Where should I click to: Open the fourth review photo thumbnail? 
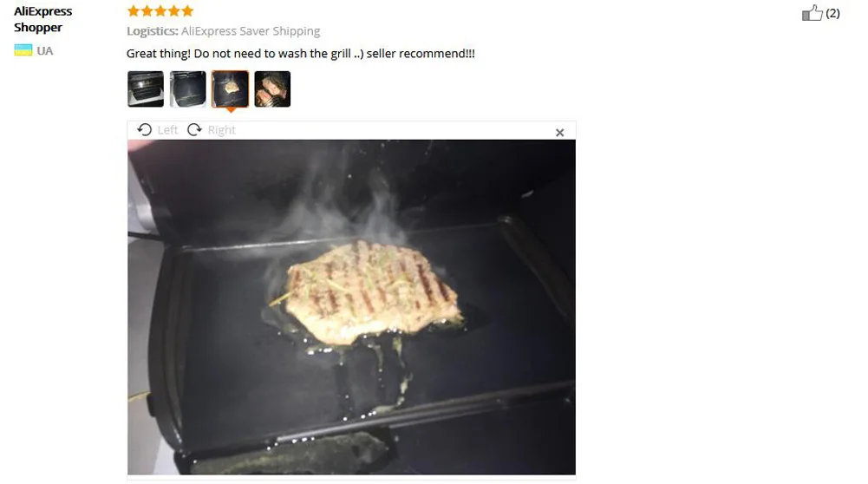272,88
